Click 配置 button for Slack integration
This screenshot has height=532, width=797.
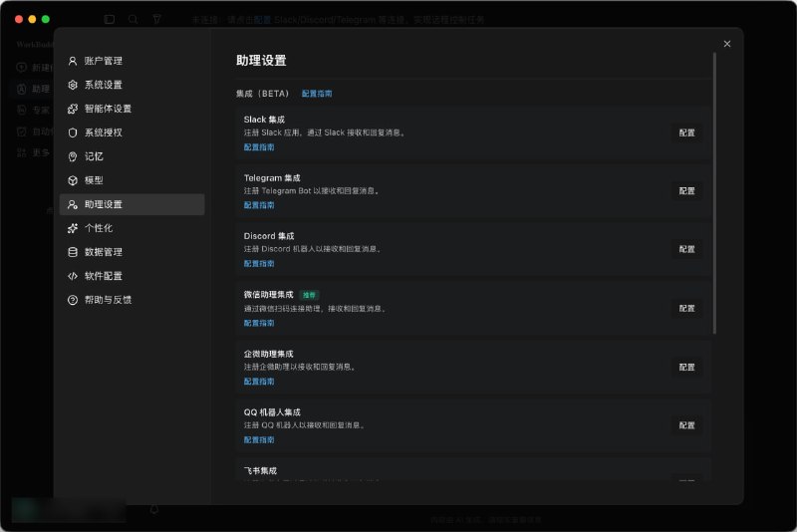click(686, 133)
